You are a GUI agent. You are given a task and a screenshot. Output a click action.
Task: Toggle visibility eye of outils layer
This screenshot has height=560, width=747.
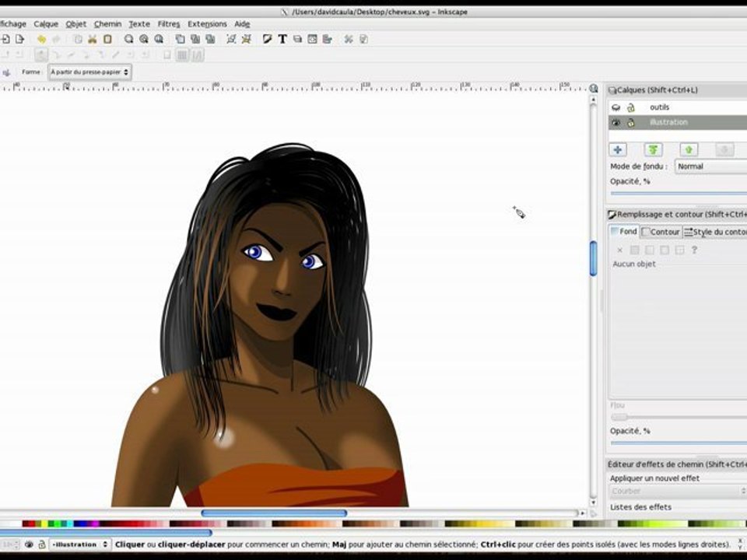[616, 107]
